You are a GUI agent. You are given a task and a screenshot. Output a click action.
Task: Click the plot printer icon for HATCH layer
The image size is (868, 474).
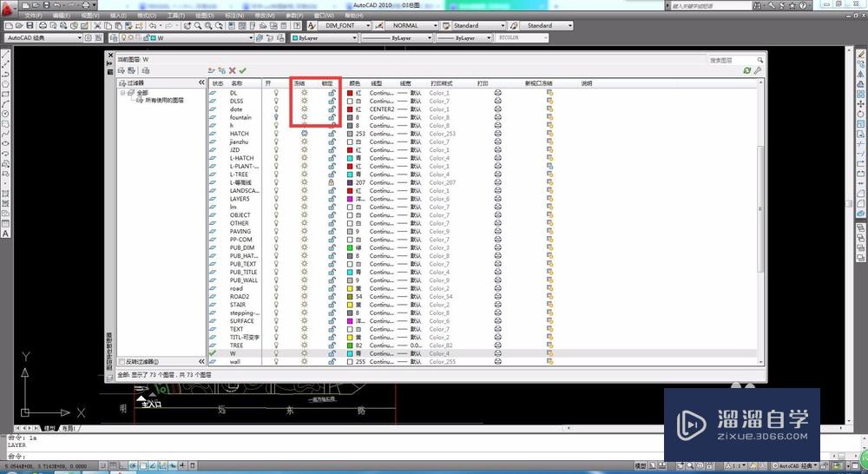click(x=497, y=134)
